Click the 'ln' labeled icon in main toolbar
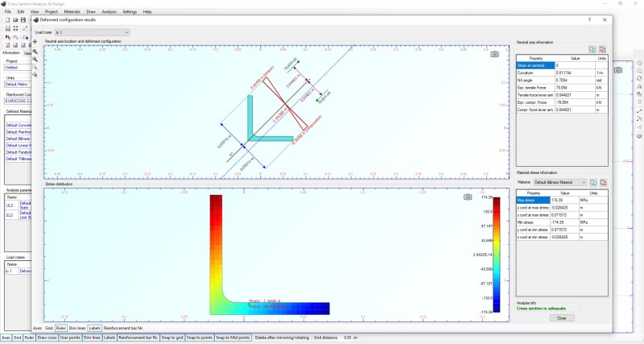Viewport: 644px width, 344px height. [x=7, y=37]
